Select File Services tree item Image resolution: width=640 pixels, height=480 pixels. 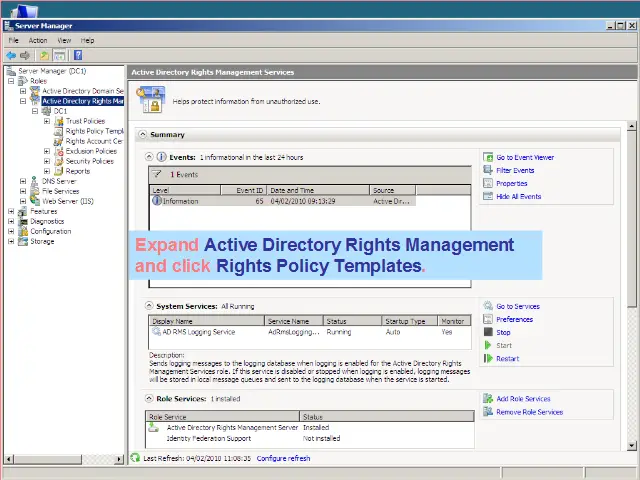pos(60,191)
